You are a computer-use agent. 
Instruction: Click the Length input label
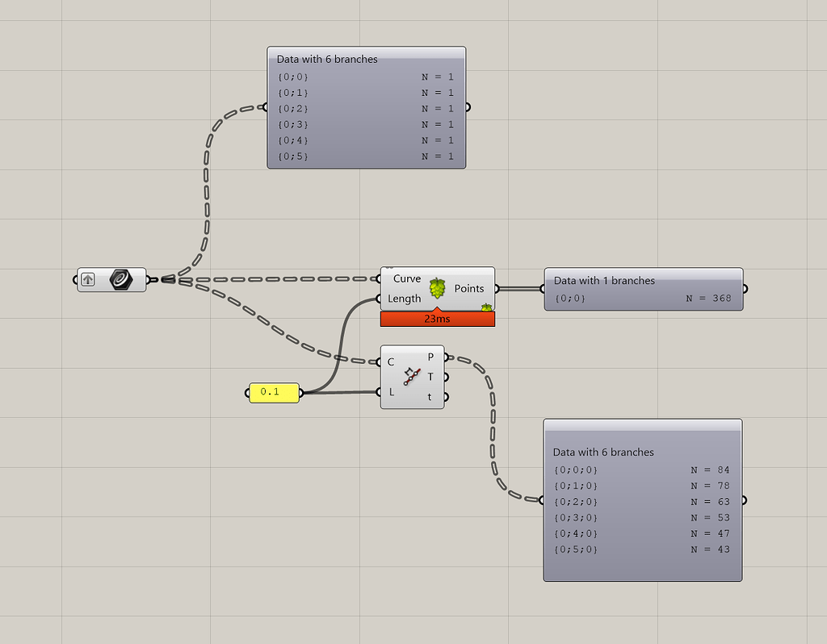(x=404, y=299)
